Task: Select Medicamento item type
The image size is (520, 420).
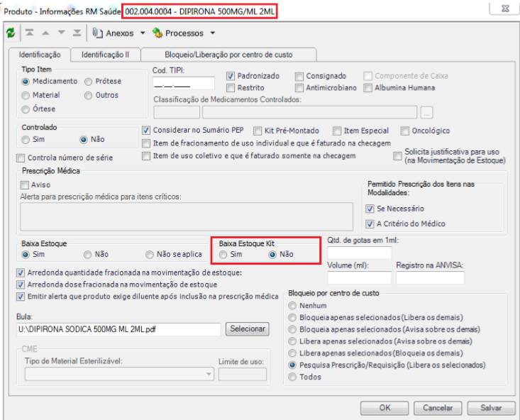Action: click(x=26, y=82)
